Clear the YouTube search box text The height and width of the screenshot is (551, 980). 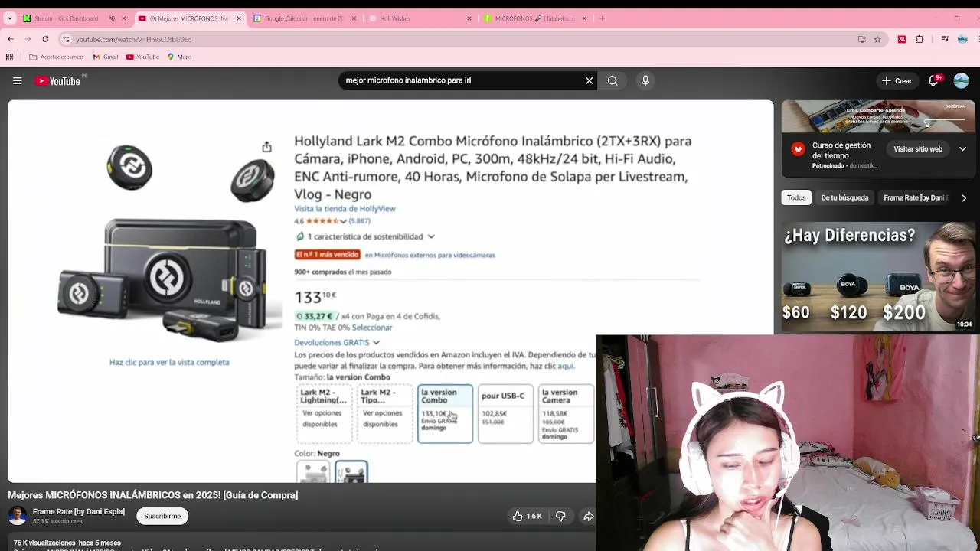[x=589, y=80]
